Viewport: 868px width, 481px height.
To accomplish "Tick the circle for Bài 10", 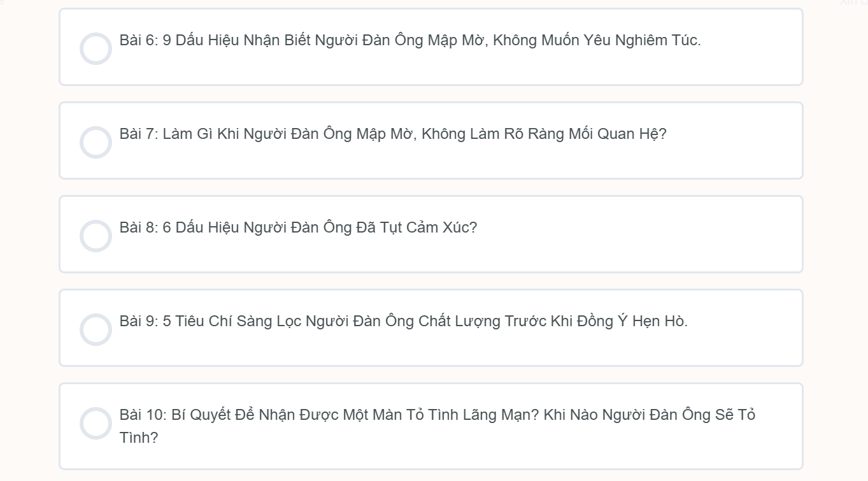I will [x=96, y=423].
